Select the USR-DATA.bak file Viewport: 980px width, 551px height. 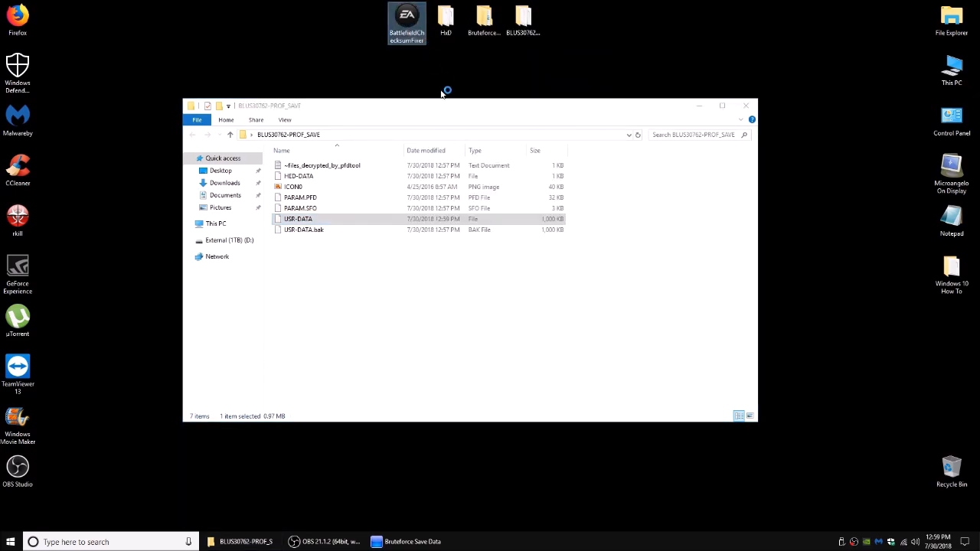click(419, 230)
